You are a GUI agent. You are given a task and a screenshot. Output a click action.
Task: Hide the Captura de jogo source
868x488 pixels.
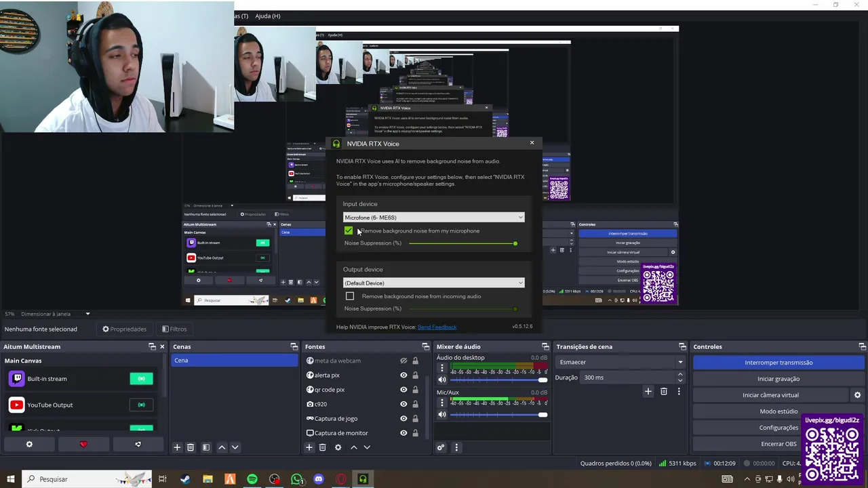point(403,418)
